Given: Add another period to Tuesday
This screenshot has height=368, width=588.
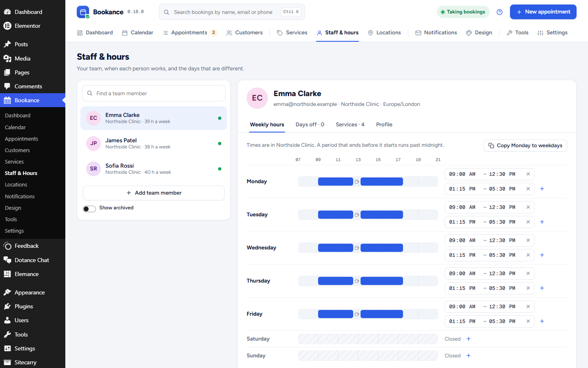Looking at the screenshot, I should (x=542, y=222).
